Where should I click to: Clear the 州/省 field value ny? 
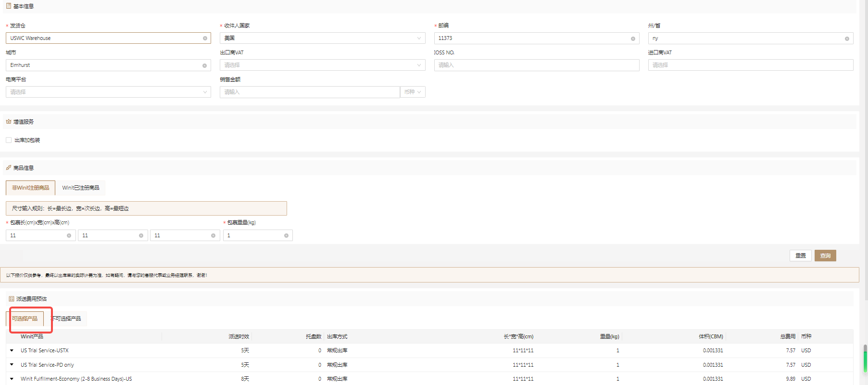[x=847, y=38]
